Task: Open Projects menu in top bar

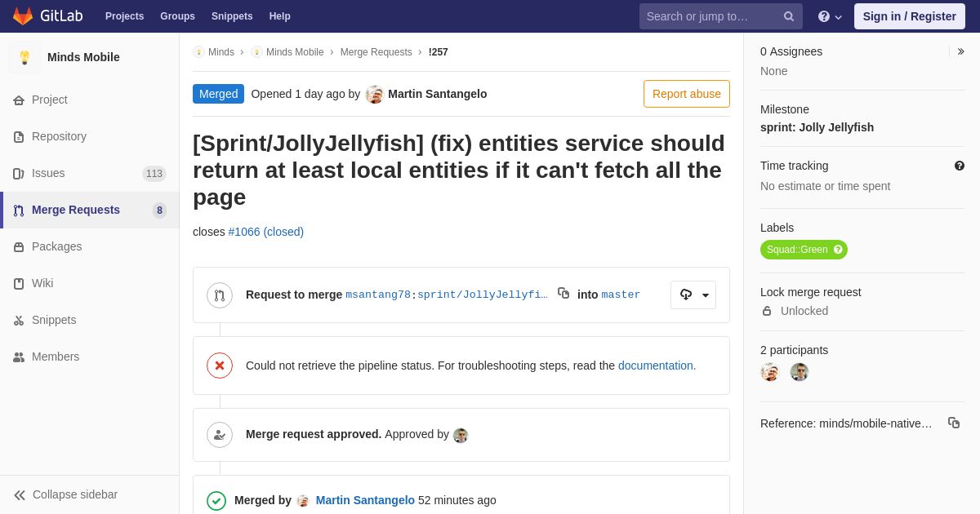Action: (124, 16)
